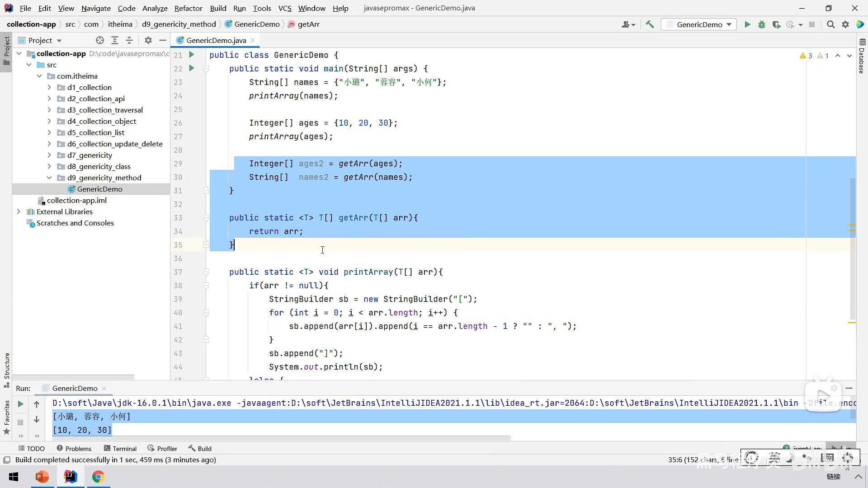This screenshot has width=868, height=488.
Task: Toggle fold marker on printArray method line
Action: pyautogui.click(x=206, y=272)
